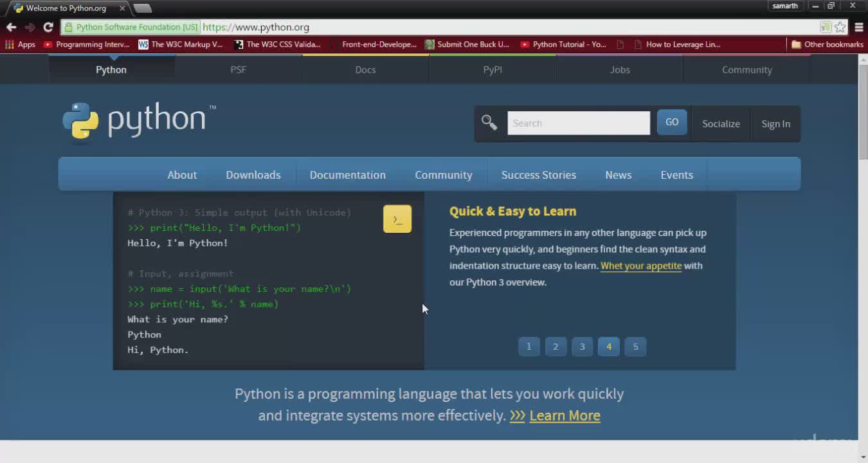Show slide 3 of the carousel
Image resolution: width=868 pixels, height=463 pixels.
(583, 347)
